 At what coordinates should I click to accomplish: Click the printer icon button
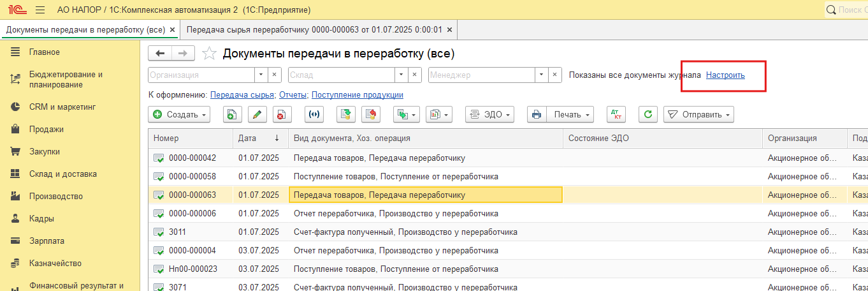tap(537, 115)
